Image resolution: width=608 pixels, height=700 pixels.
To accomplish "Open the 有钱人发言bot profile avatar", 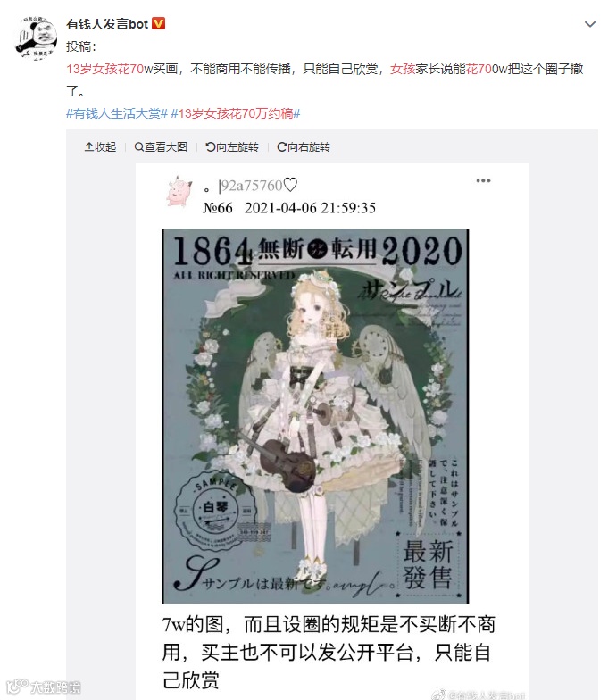I will tap(37, 37).
